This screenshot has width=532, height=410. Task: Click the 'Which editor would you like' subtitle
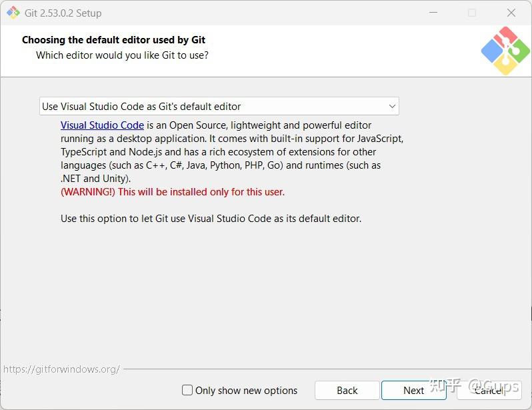tap(122, 55)
